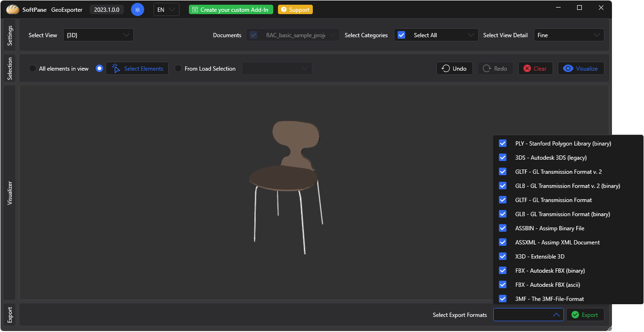The image size is (644, 332).
Task: Click the calendar icon on custom Add-In button
Action: click(195, 10)
